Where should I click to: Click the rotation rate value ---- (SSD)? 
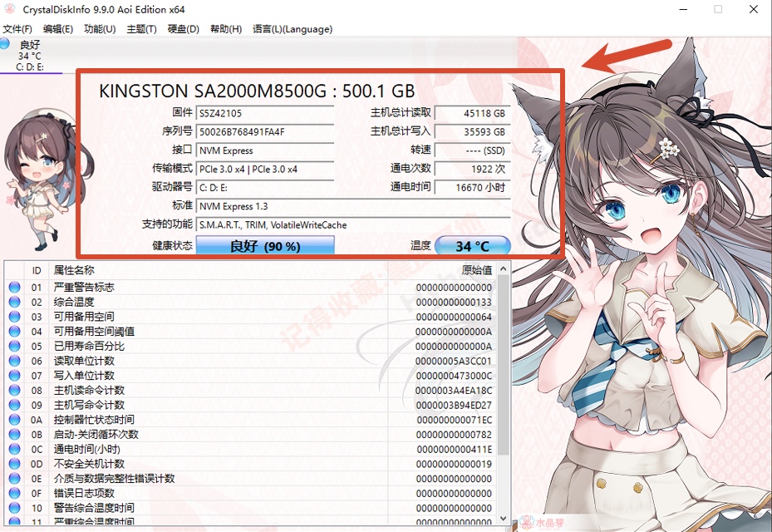point(473,150)
